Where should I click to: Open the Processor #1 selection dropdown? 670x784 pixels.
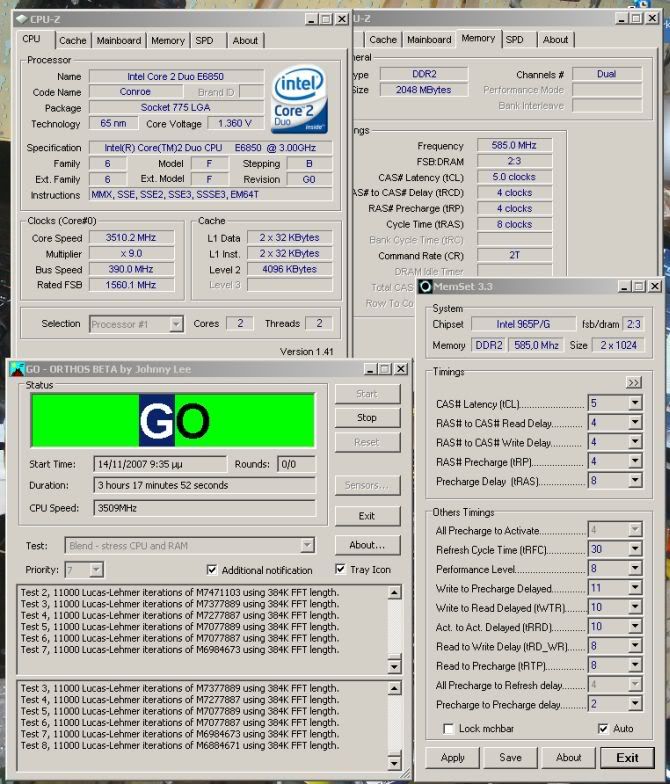(x=176, y=324)
